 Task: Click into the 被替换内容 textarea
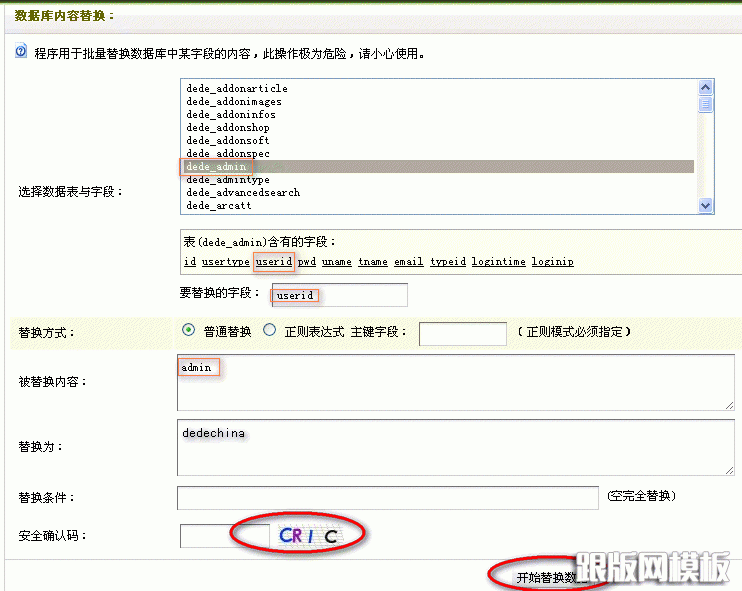coord(455,383)
